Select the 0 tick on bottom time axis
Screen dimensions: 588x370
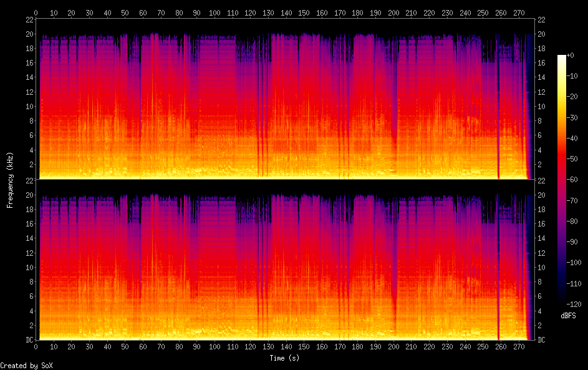point(36,347)
